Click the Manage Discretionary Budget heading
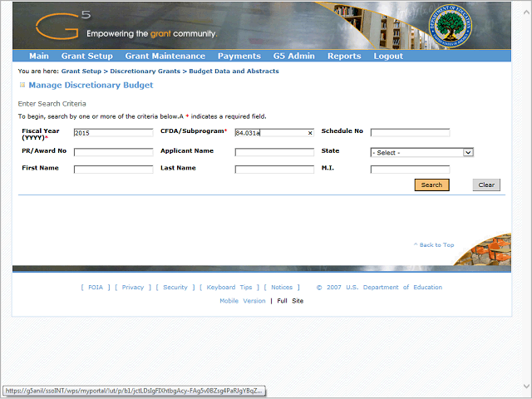The height and width of the screenshot is (399, 532). pos(91,85)
